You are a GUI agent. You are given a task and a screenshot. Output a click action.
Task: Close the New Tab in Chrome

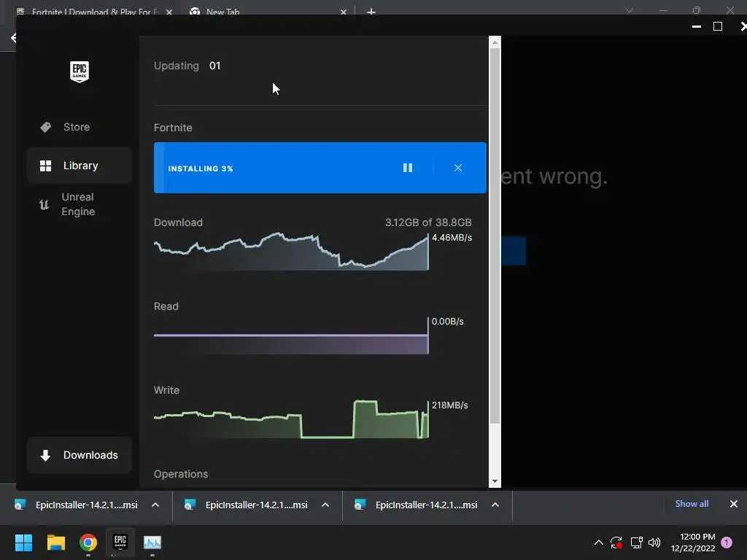[344, 12]
